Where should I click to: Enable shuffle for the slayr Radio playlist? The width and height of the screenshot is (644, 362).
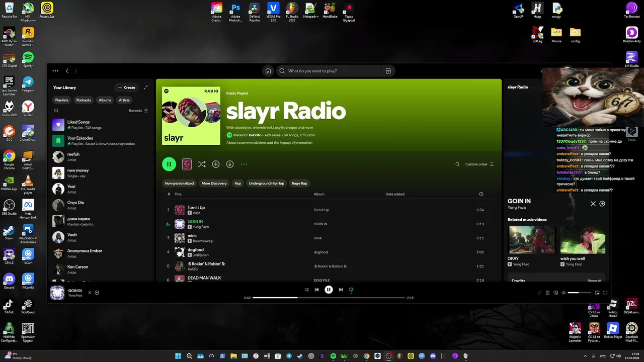tap(202, 164)
